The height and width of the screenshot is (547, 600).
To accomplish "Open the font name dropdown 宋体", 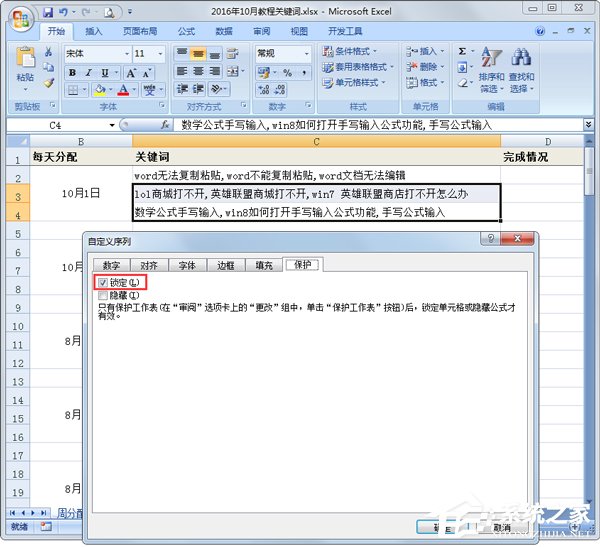I will coord(124,53).
